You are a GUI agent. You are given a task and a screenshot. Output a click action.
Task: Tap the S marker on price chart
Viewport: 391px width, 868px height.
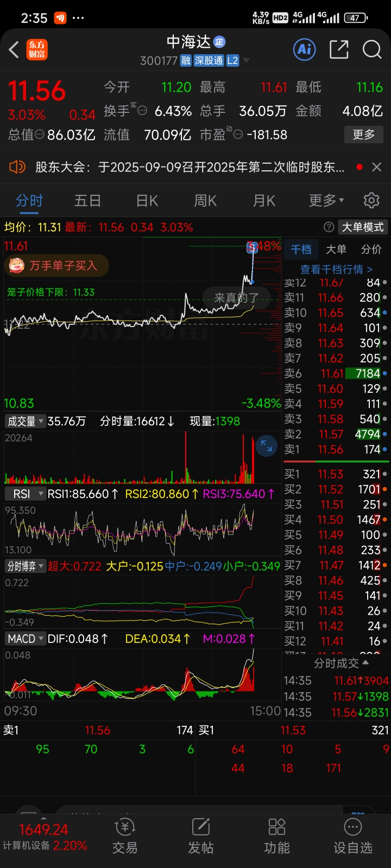[x=252, y=247]
